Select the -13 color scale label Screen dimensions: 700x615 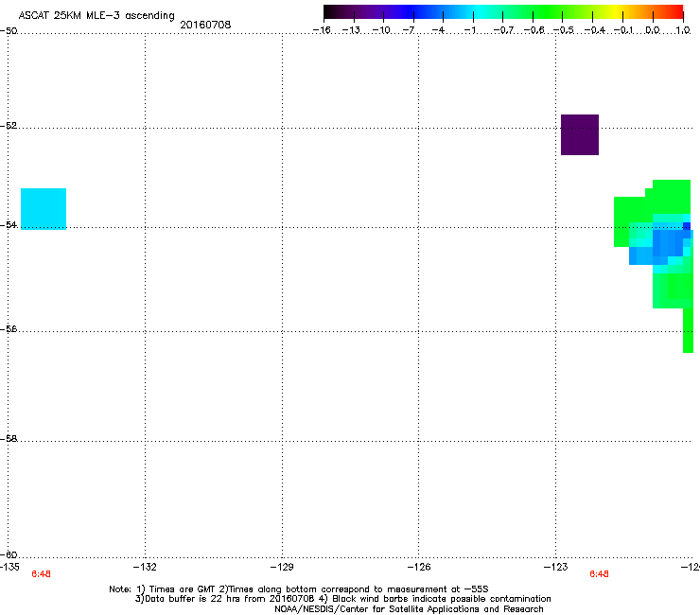click(x=351, y=30)
